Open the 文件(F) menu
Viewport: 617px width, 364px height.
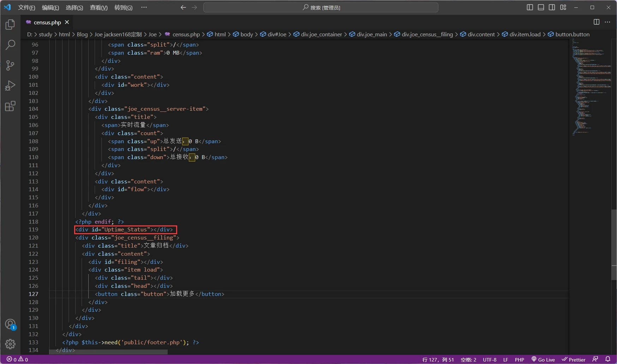(x=26, y=7)
